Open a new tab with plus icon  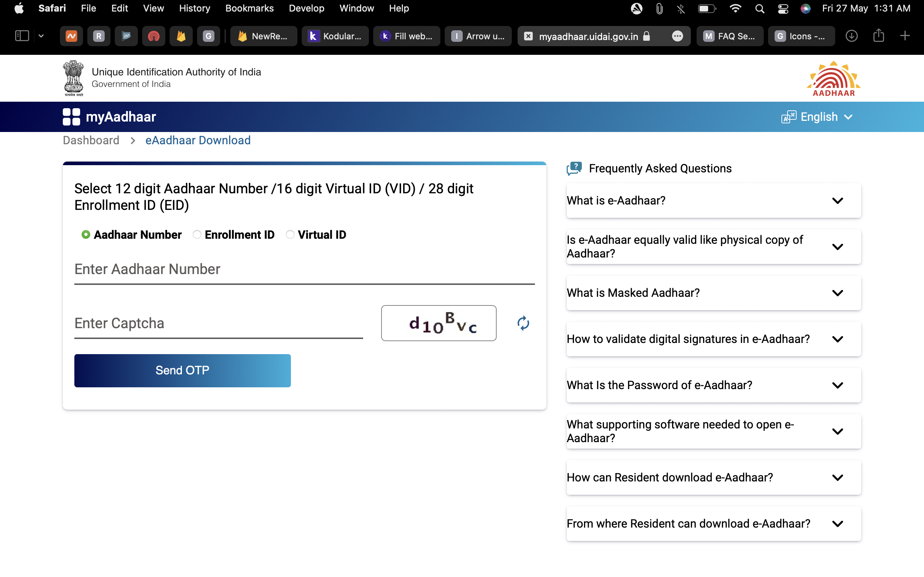click(905, 36)
